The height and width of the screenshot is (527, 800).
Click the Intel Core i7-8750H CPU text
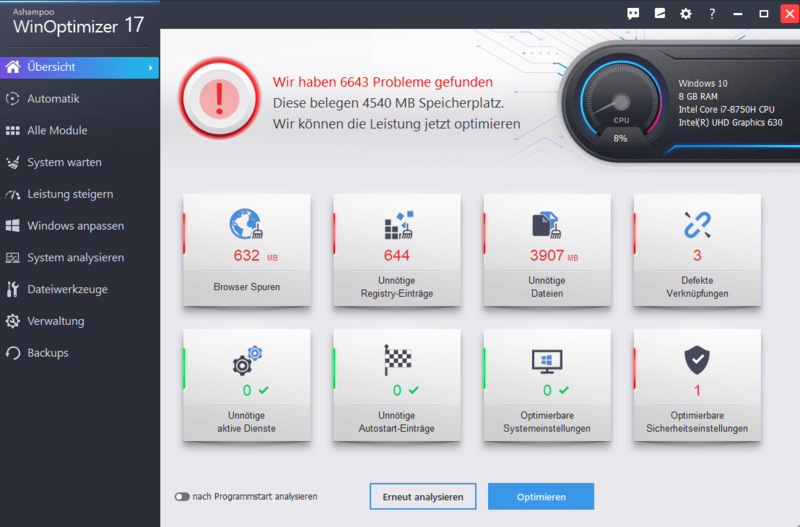pyautogui.click(x=726, y=109)
